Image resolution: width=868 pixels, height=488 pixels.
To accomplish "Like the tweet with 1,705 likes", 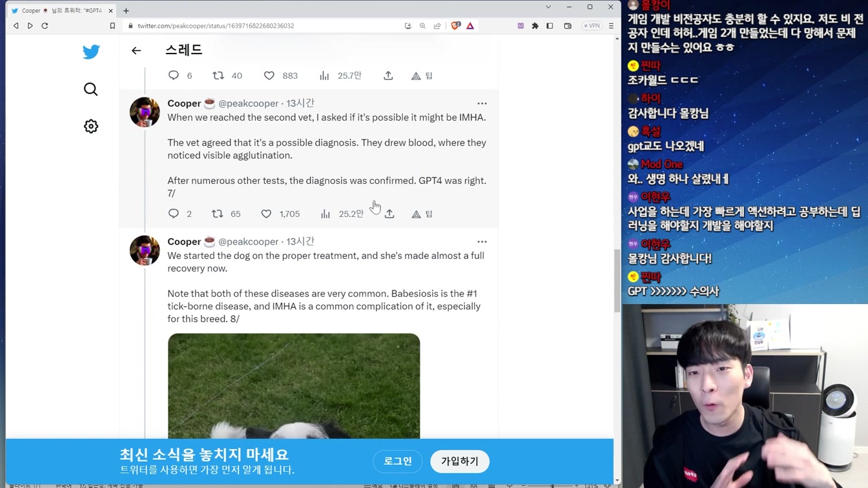I will 266,214.
